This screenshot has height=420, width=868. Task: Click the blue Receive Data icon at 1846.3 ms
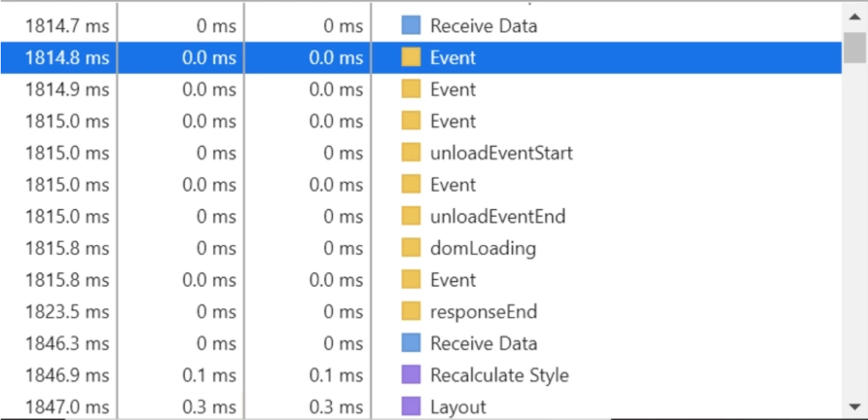411,344
